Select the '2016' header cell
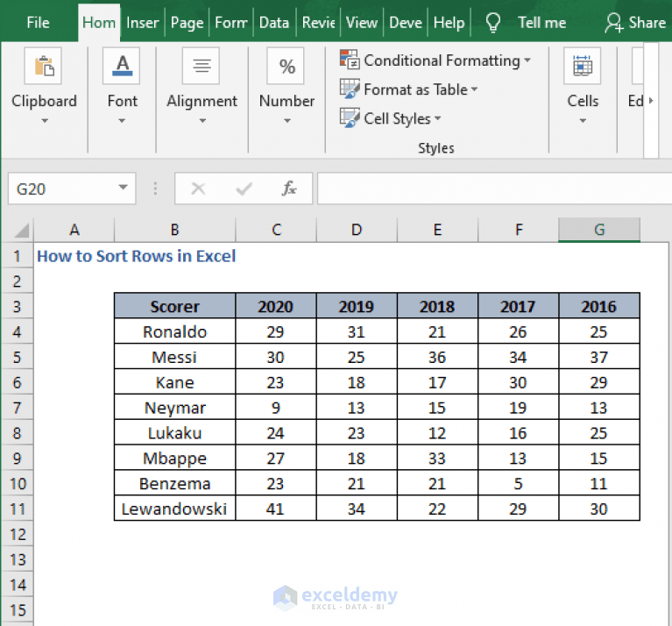The height and width of the screenshot is (626, 672). (599, 306)
